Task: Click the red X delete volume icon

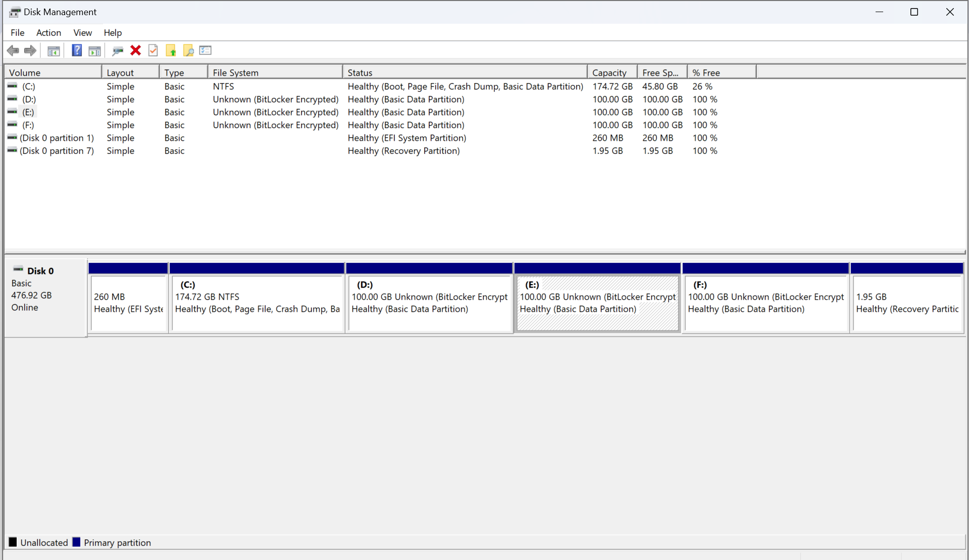Action: point(135,50)
